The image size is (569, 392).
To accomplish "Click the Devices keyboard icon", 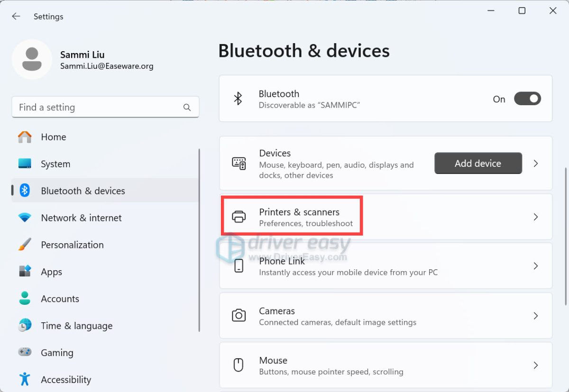I will pyautogui.click(x=239, y=164).
